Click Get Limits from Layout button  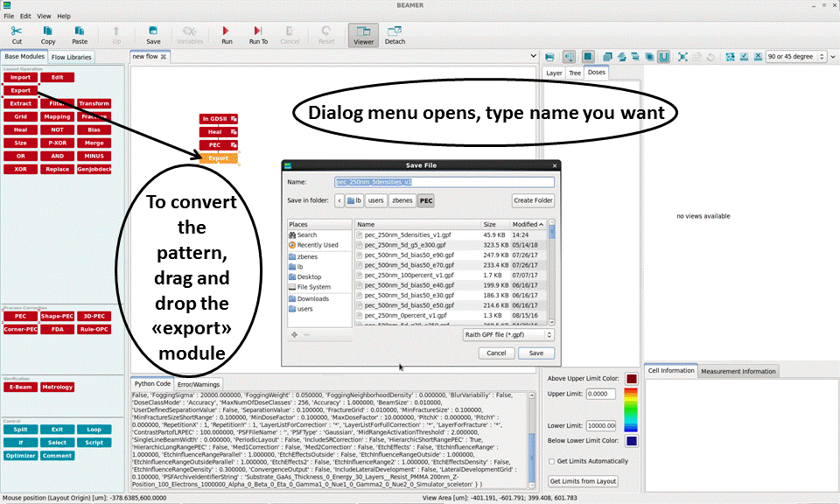[583, 480]
